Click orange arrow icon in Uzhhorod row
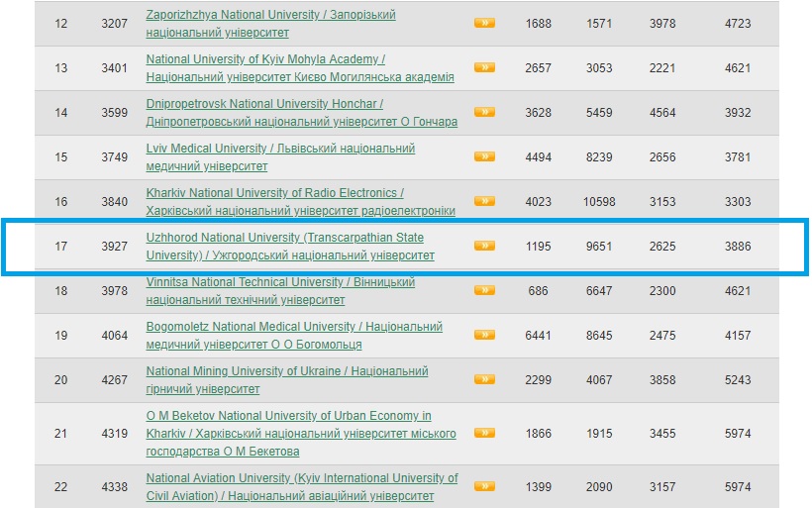The height and width of the screenshot is (508, 812). point(484,246)
